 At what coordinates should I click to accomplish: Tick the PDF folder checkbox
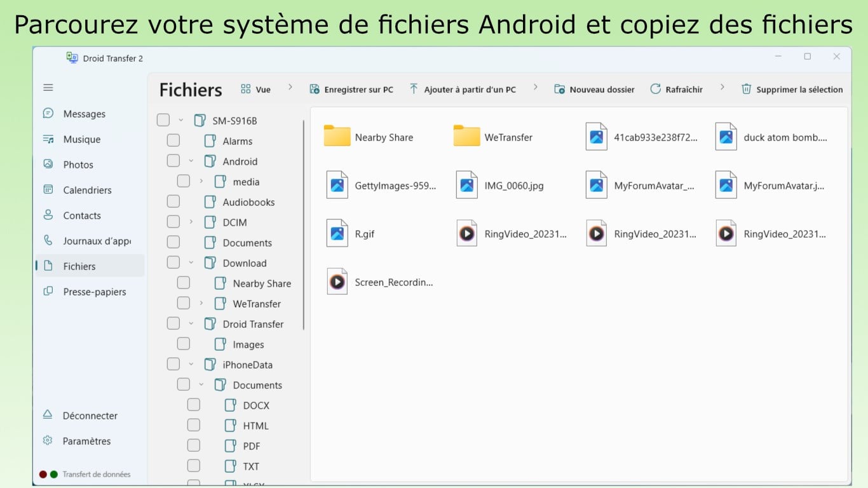pos(194,445)
